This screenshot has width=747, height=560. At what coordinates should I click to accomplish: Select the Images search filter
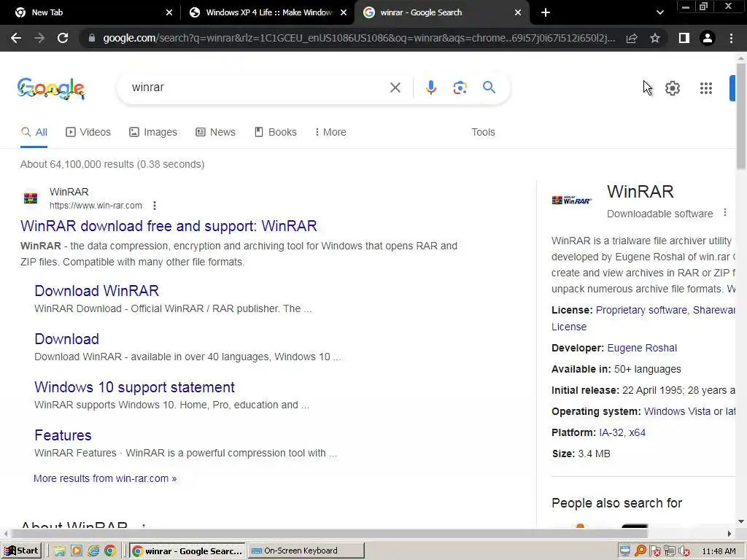(153, 133)
